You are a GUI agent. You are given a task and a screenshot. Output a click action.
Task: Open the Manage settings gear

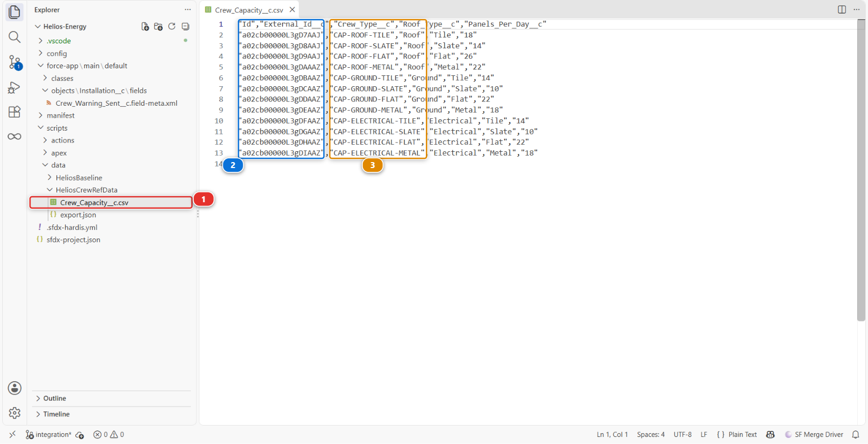click(15, 413)
